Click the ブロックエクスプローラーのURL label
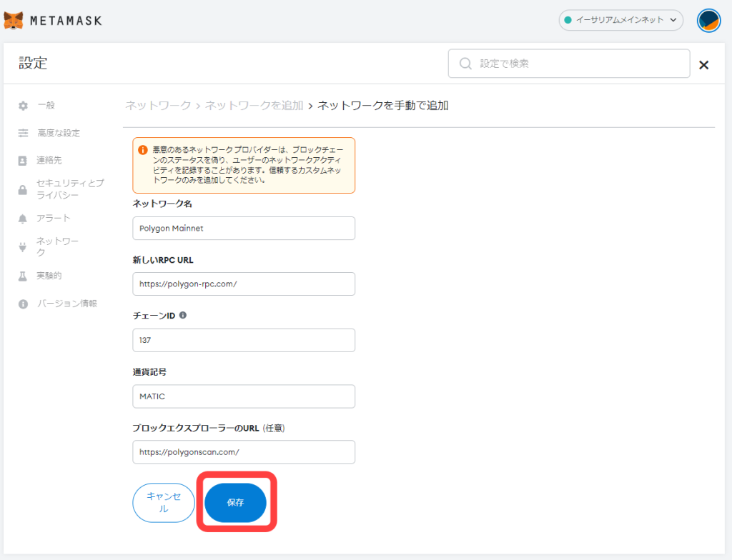The height and width of the screenshot is (560, 732). 196,428
